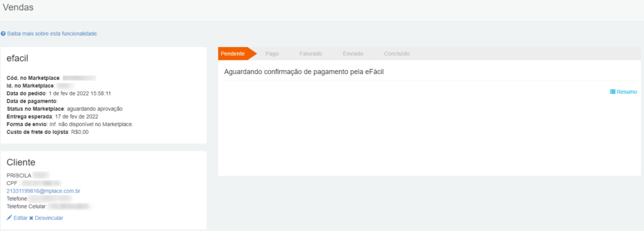Click the Vendas page heading
Viewport: 644px width, 231px height.
[x=18, y=7]
